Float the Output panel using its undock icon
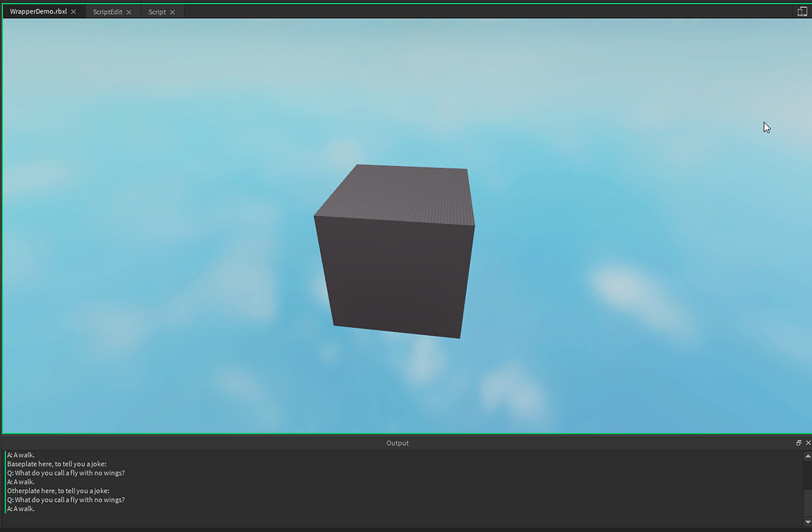The image size is (812, 532). [x=798, y=442]
